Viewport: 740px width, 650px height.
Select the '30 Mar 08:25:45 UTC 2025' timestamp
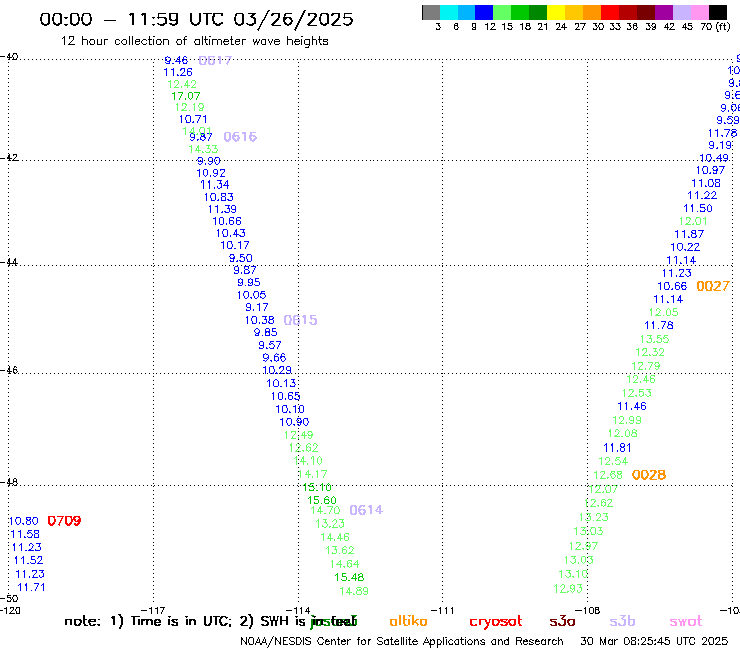click(654, 641)
